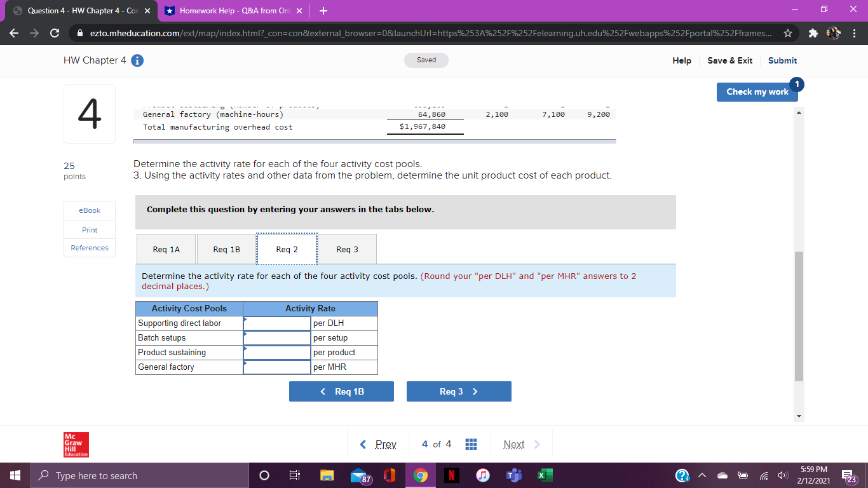Screen dimensions: 868x488
Task: Click the Saved status indicator
Action: tap(426, 60)
